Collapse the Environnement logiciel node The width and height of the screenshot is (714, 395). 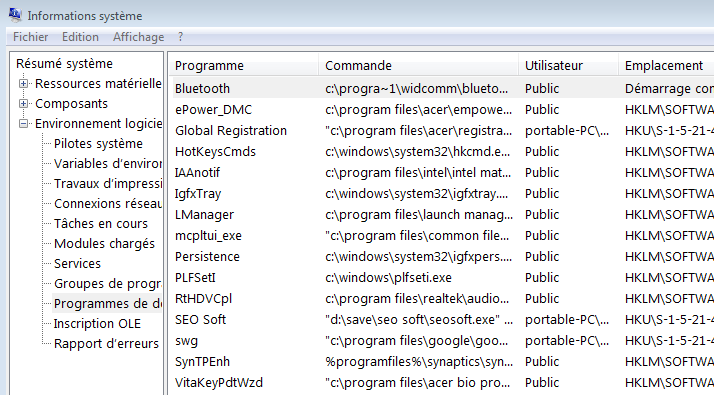(x=23, y=124)
